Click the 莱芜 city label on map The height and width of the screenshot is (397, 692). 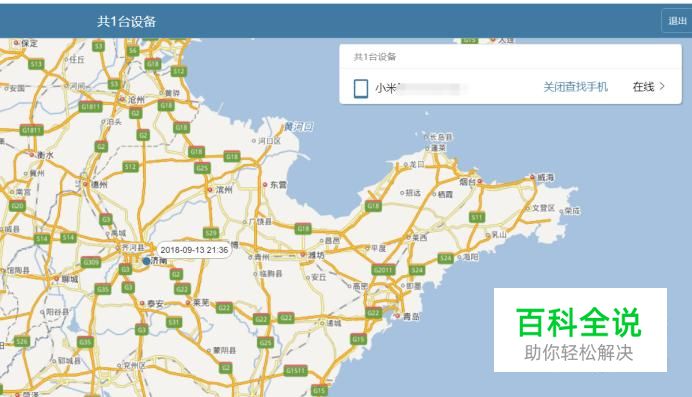pyautogui.click(x=201, y=303)
